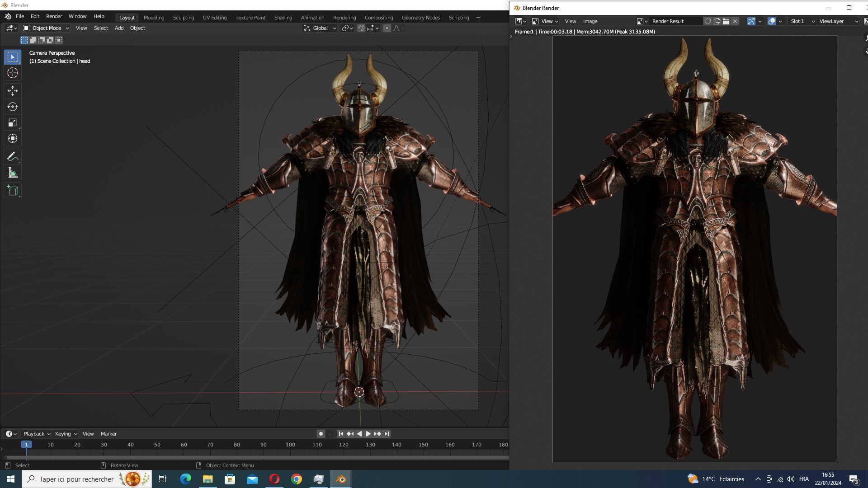Viewport: 868px width, 488px height.
Task: Open the ViewLayer dropdown
Action: pyautogui.click(x=839, y=21)
